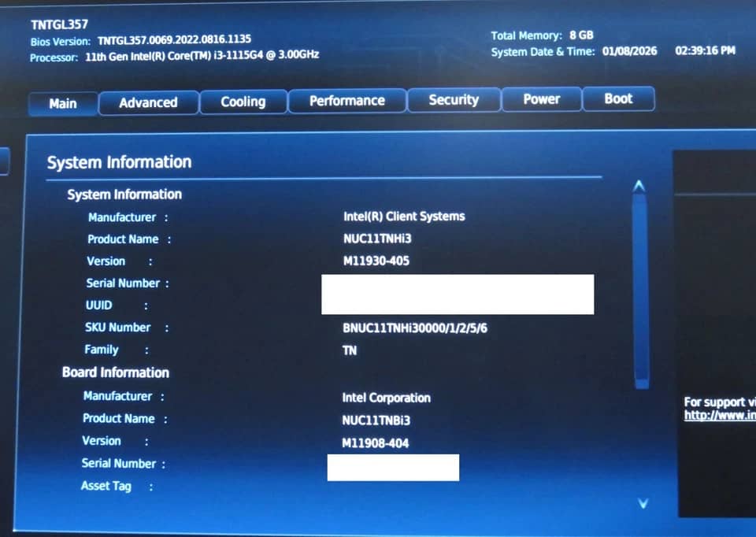Click the board version M11908-404
756x537 pixels.
[x=375, y=443]
